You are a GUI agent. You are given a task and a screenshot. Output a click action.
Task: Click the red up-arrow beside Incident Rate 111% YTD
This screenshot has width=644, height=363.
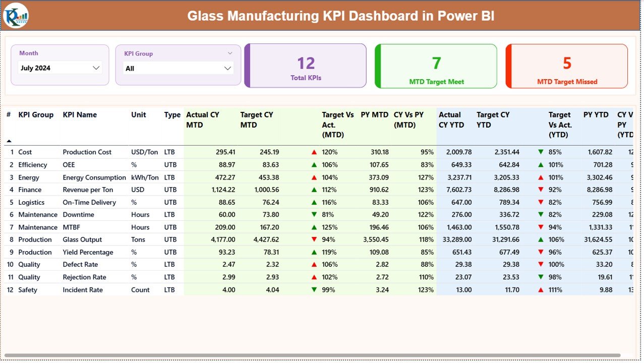pos(540,289)
